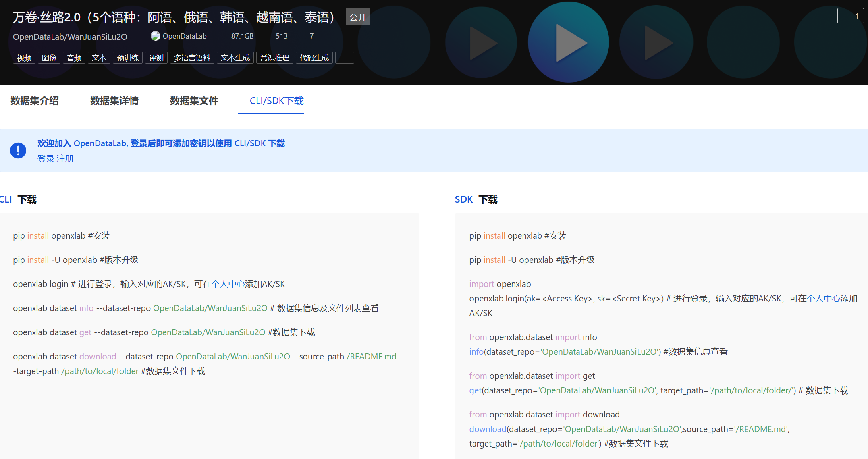Click the OpenDataLab avatar icon
The height and width of the screenshot is (459, 868).
[155, 36]
